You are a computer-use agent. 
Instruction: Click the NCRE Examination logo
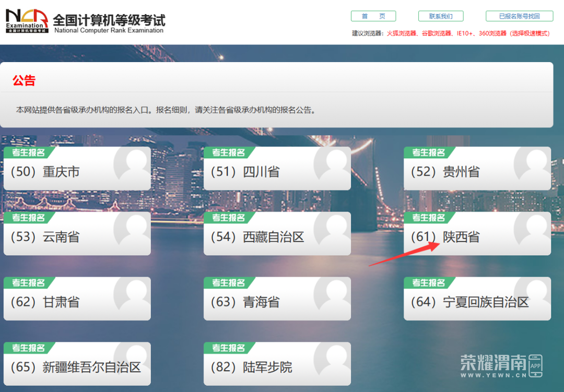point(27,21)
